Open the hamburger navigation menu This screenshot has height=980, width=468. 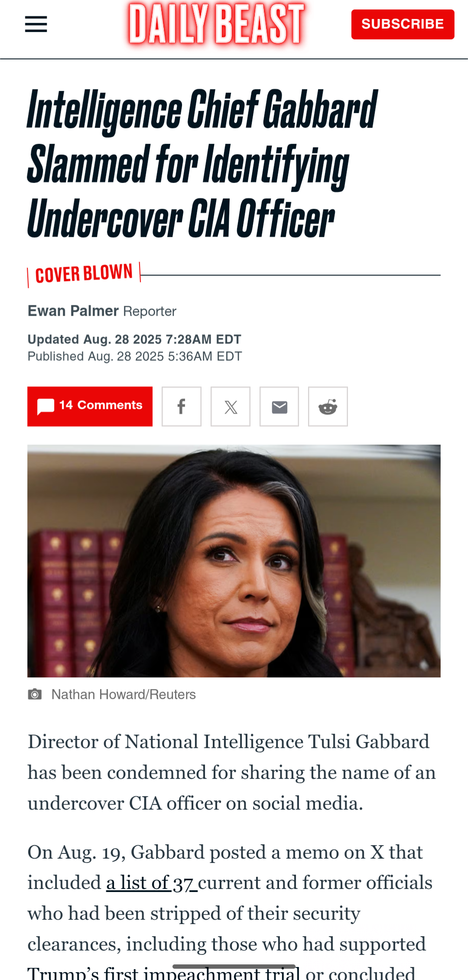(36, 24)
